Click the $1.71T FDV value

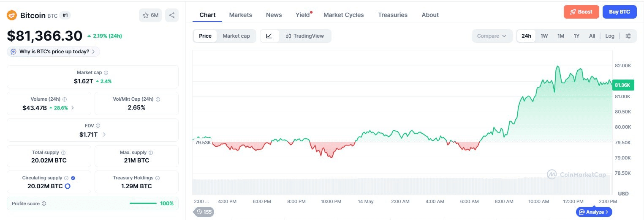click(89, 135)
